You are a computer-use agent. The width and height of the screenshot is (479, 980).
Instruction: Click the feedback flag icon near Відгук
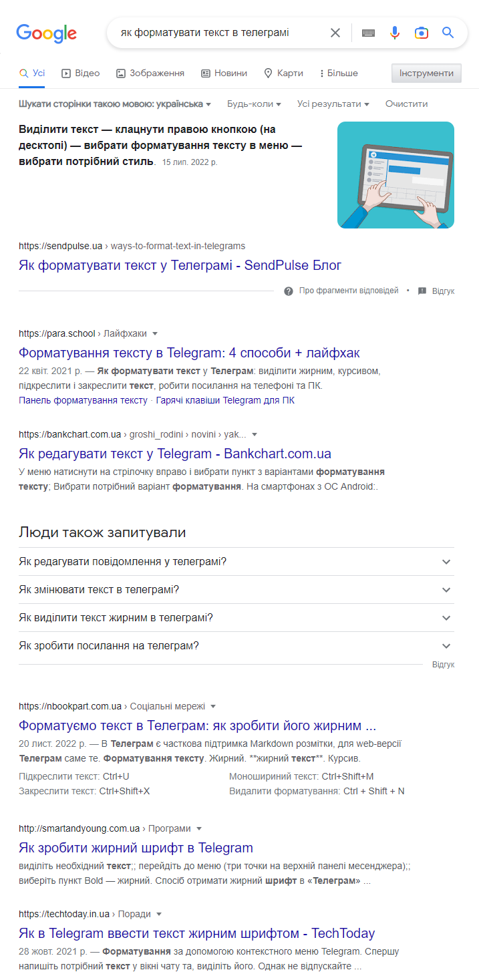[x=422, y=291]
